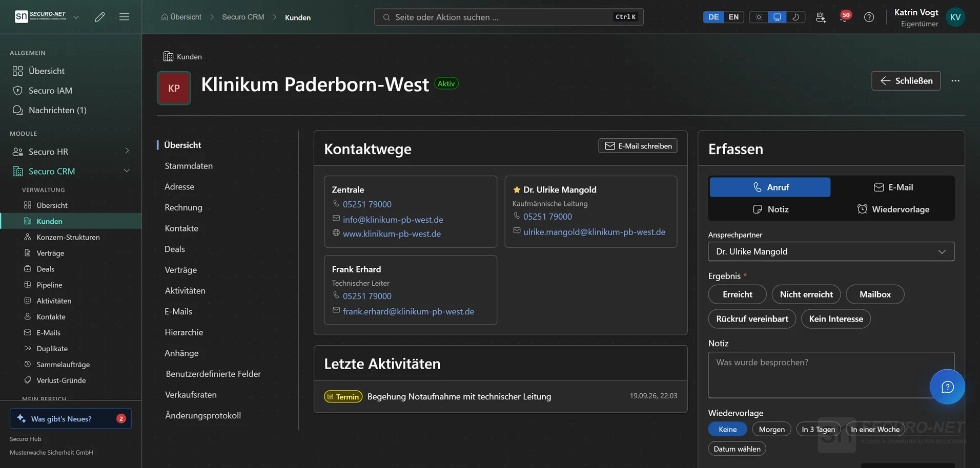Choose Keine for Wiedervorlage
The height and width of the screenshot is (468, 980).
[727, 430]
